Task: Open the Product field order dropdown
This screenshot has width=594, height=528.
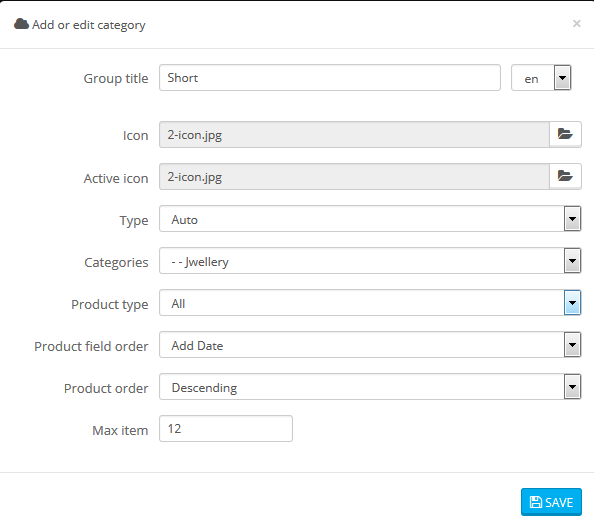Action: click(370, 345)
